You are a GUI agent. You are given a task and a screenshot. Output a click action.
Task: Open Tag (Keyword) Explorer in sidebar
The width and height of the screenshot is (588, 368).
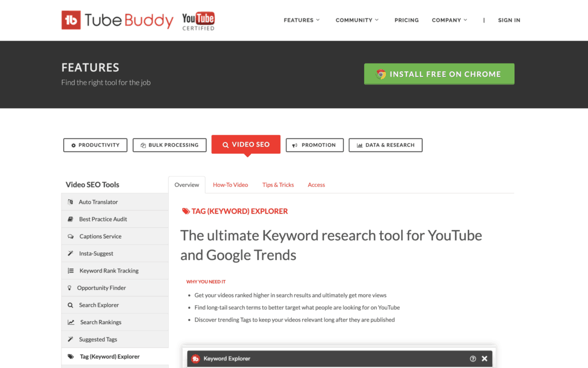[x=115, y=356]
